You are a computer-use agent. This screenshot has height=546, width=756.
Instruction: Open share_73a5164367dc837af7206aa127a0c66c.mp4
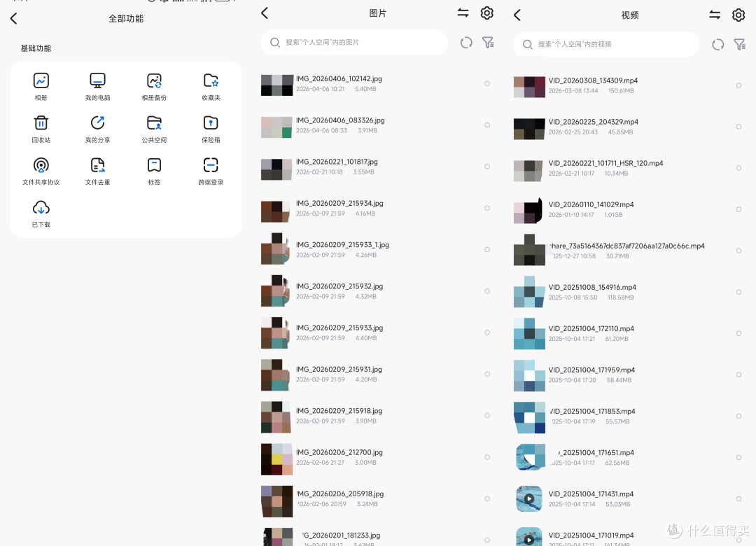(626, 246)
